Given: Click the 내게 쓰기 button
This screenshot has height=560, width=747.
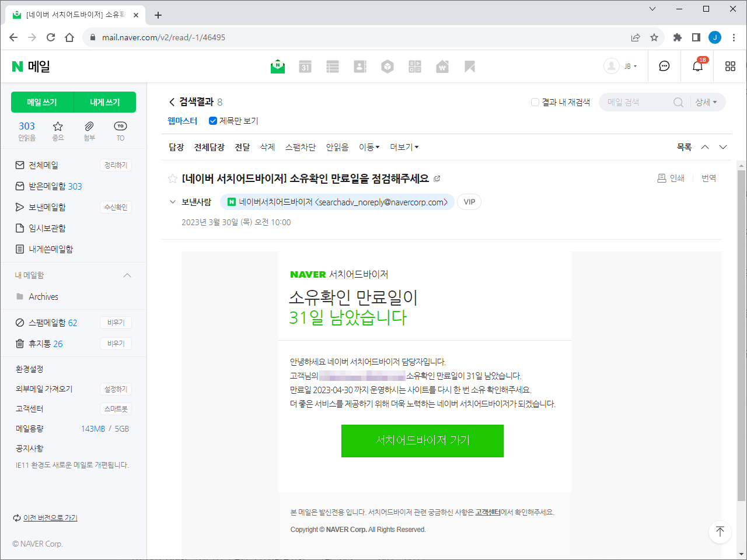Looking at the screenshot, I should tap(105, 102).
